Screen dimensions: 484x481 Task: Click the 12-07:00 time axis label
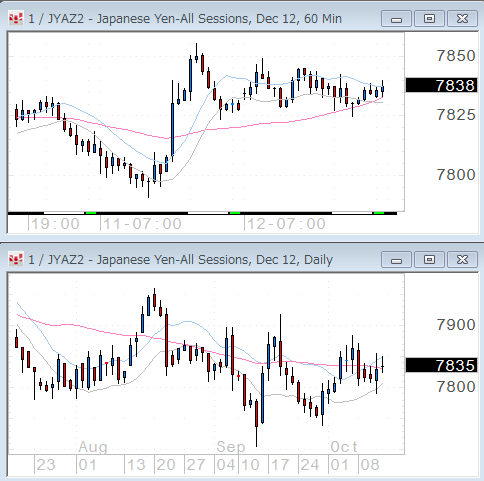(x=286, y=224)
